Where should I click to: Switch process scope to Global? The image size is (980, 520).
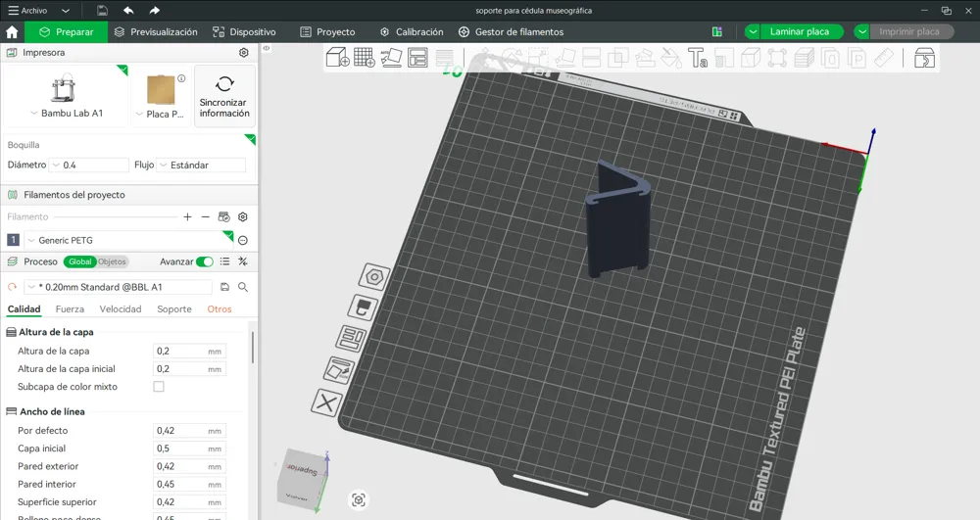(80, 261)
